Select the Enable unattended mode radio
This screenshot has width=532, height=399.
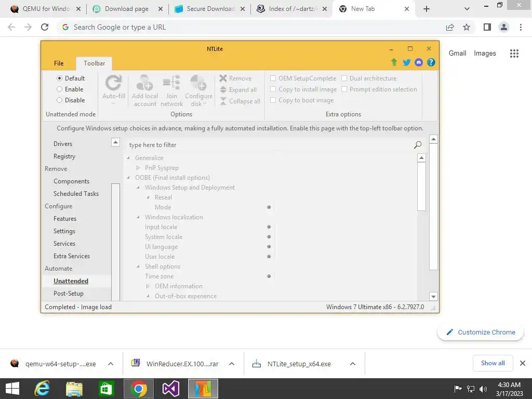(x=59, y=89)
